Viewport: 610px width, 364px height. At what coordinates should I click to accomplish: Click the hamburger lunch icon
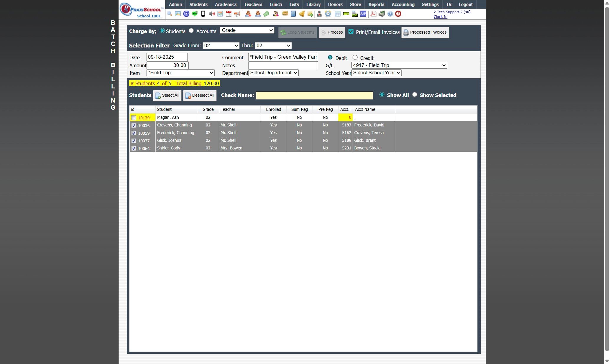pos(285,14)
